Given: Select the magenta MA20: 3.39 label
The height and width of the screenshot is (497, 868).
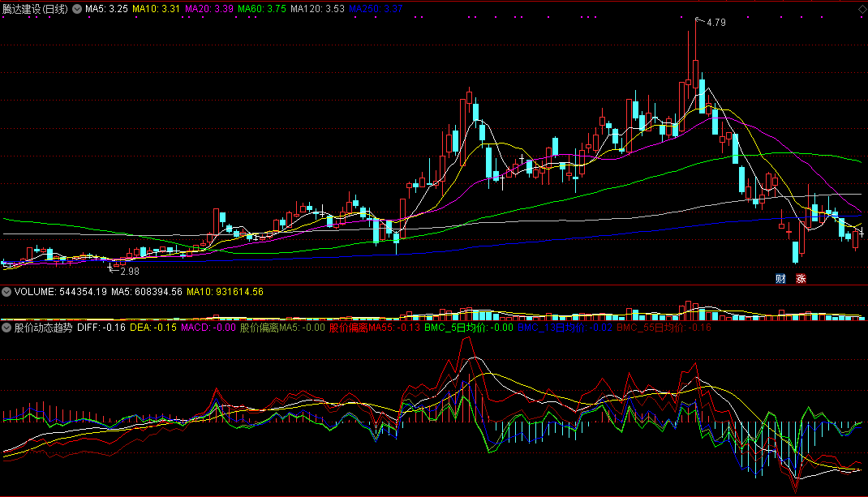Looking at the screenshot, I should click(208, 9).
